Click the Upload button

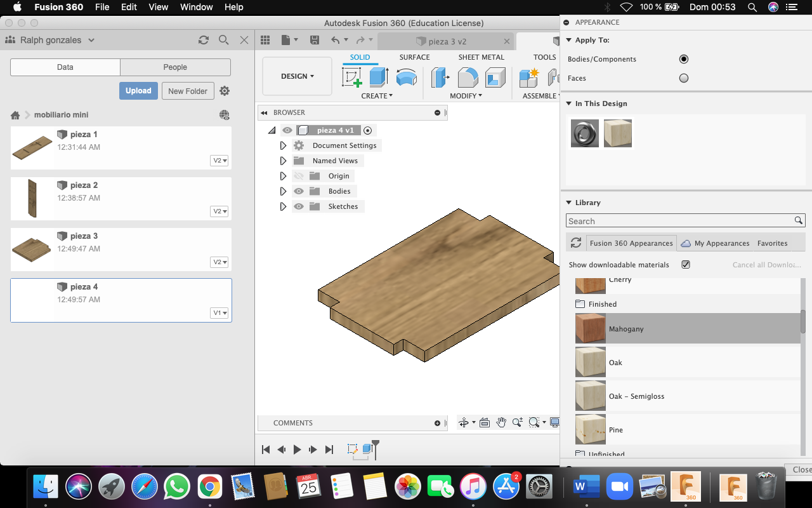138,91
